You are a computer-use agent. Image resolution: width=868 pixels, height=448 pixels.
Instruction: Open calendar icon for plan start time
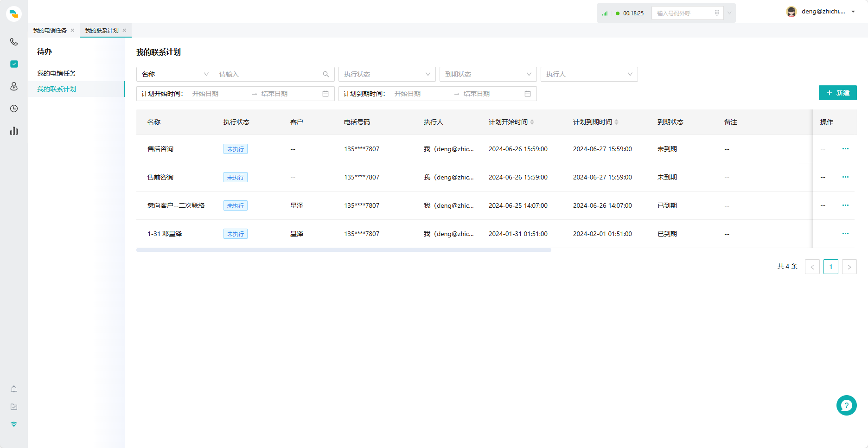pyautogui.click(x=325, y=94)
